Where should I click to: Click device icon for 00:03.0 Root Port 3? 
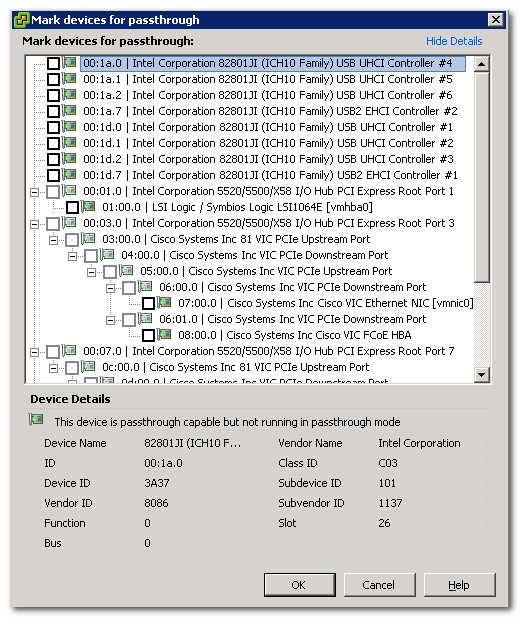point(69,222)
